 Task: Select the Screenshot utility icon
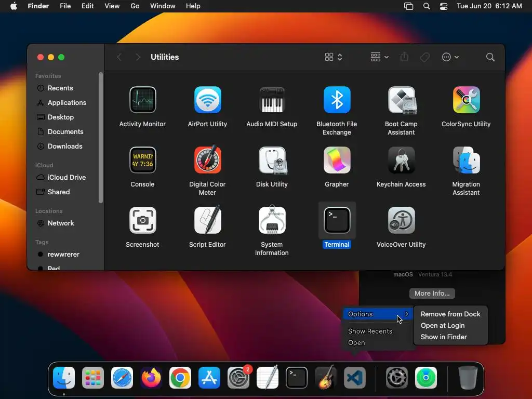click(142, 220)
